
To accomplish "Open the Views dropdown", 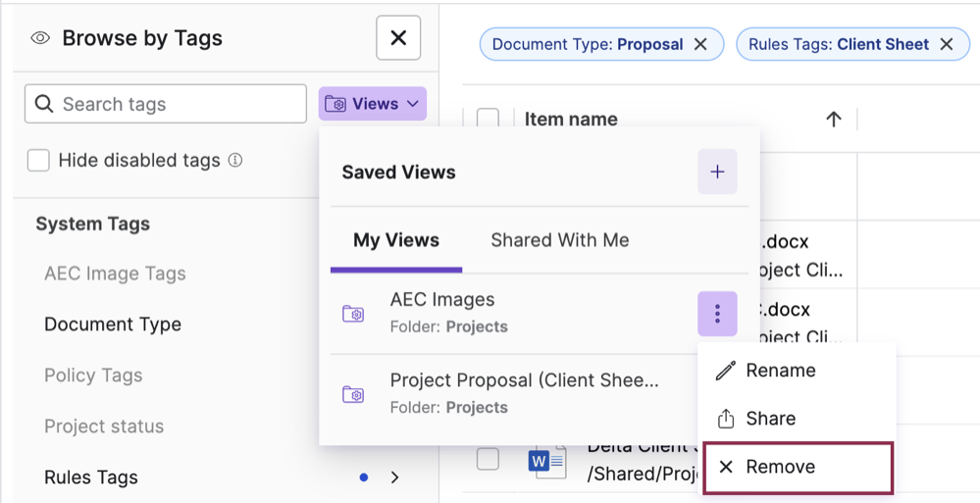I will (x=372, y=104).
